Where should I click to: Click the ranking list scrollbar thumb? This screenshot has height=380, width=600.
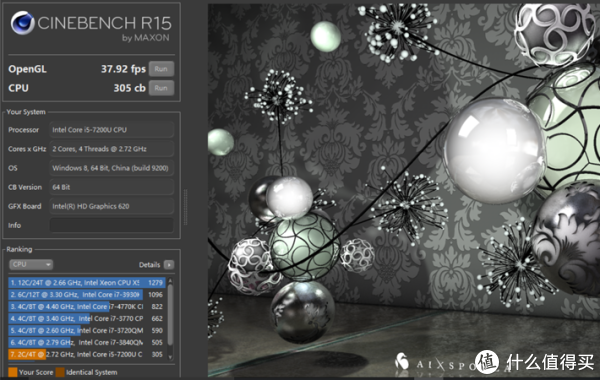170,315
